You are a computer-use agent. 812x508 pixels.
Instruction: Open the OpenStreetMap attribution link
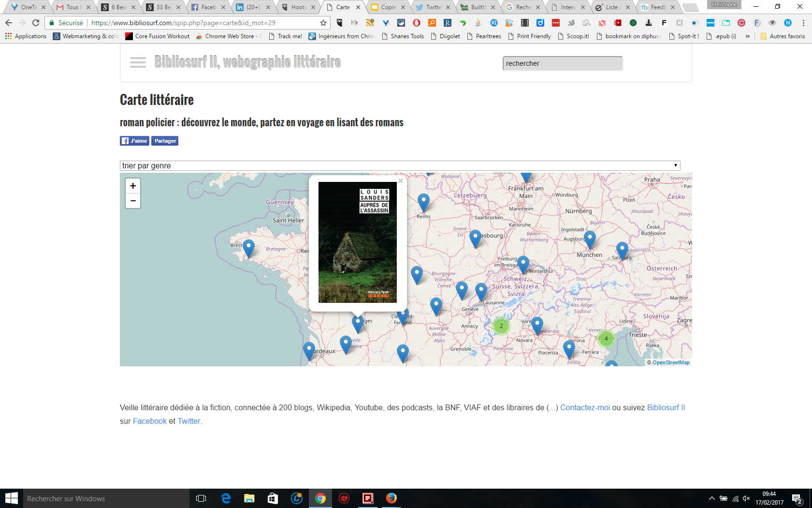pyautogui.click(x=671, y=362)
